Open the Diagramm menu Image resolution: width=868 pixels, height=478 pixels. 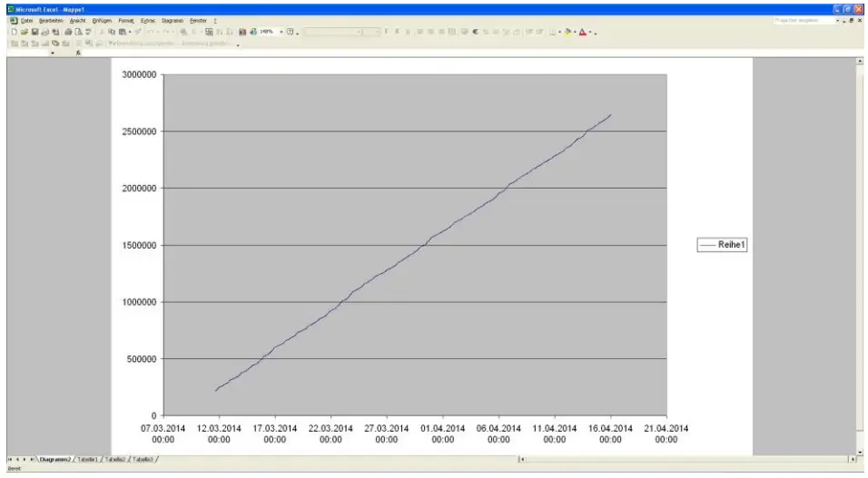point(173,21)
